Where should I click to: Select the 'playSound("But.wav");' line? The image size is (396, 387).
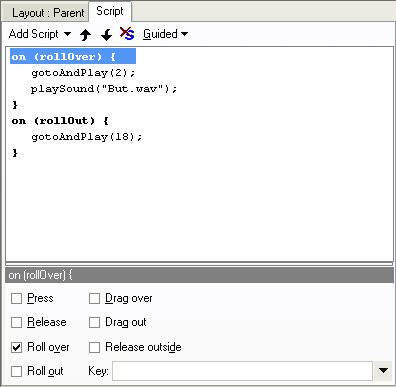[104, 89]
